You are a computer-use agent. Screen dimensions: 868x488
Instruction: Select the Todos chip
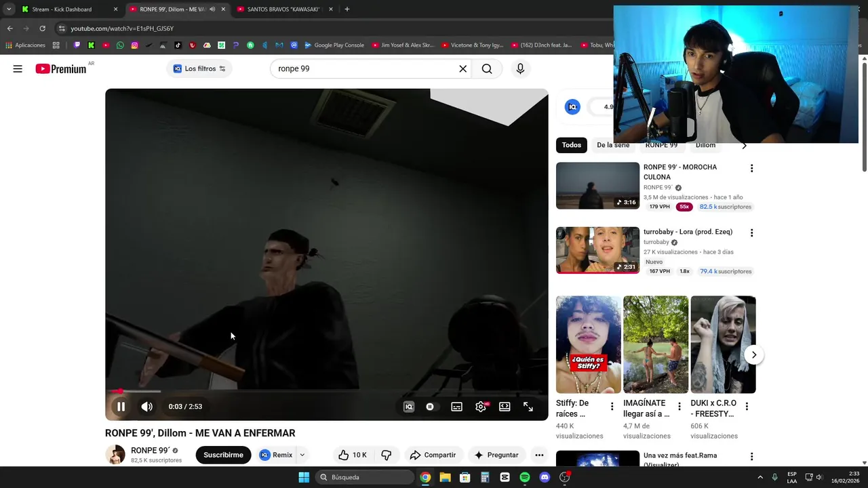coord(572,145)
